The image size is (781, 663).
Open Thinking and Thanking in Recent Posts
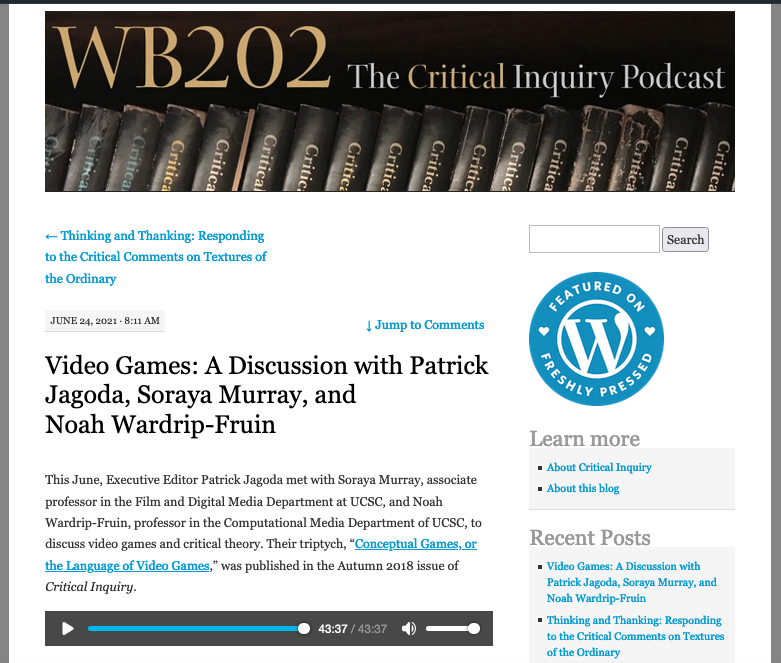tap(635, 636)
